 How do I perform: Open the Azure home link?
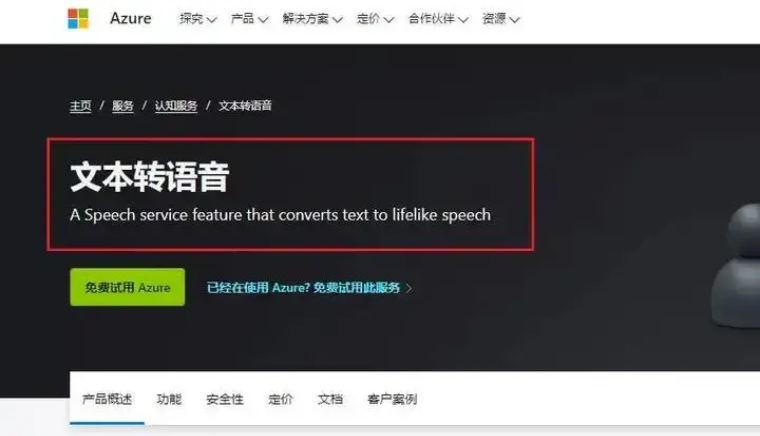130,18
